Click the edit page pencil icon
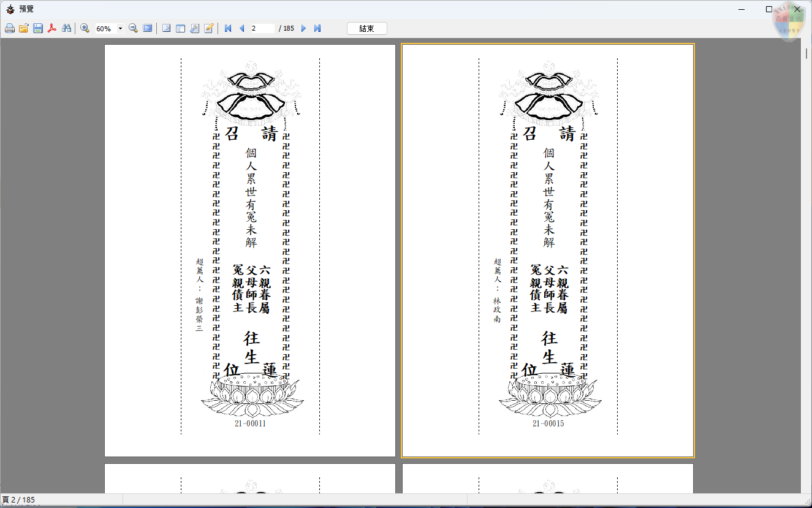Viewport: 812px width, 508px height. [208, 29]
